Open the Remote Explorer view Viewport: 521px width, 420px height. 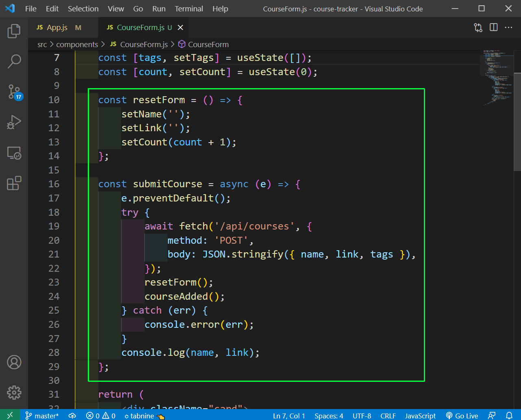pos(14,153)
